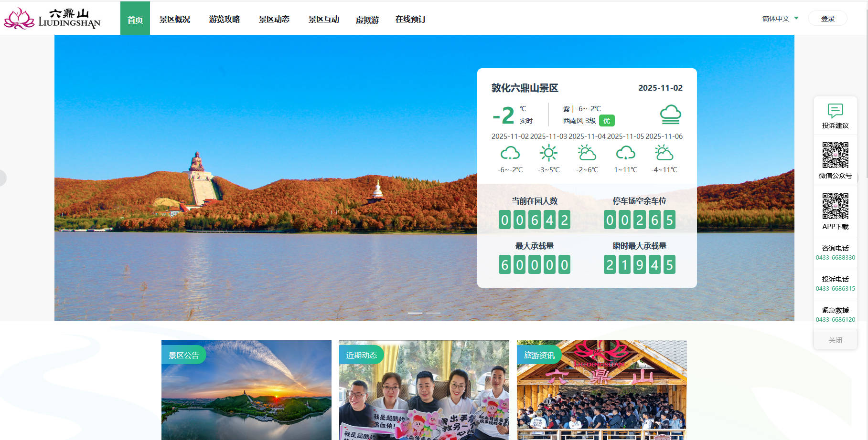Click the 登录 login button
This screenshot has height=440, width=868.
click(x=827, y=19)
